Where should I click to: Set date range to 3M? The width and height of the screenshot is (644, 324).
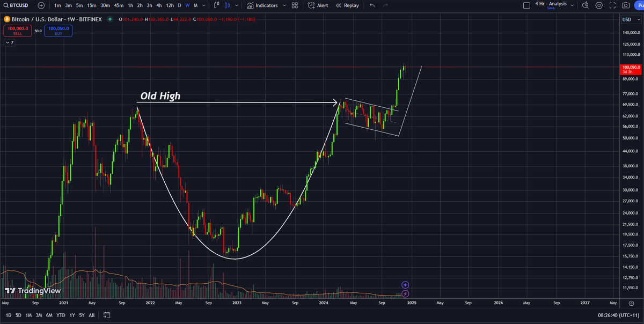tap(39, 315)
